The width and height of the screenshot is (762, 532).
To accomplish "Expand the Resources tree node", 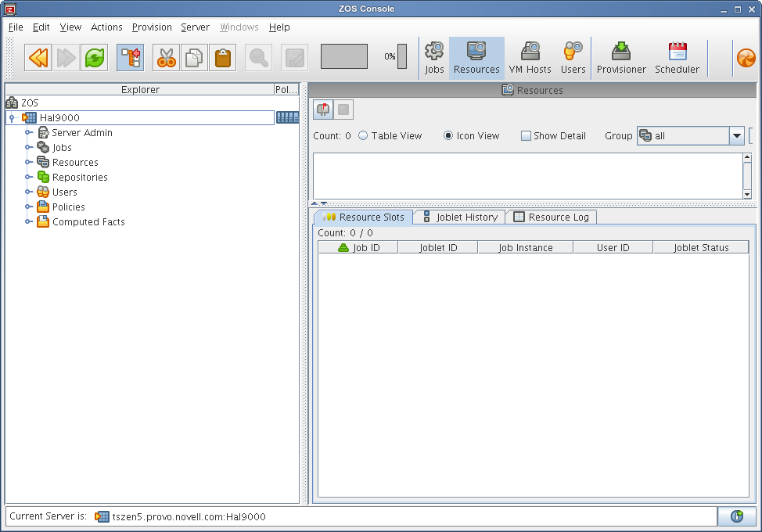I will 29,162.
